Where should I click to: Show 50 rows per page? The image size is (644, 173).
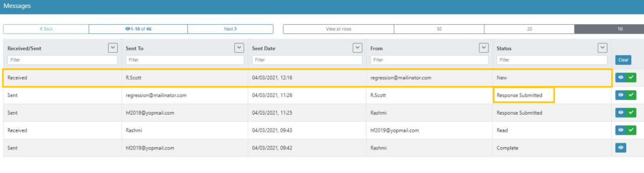pos(439,29)
